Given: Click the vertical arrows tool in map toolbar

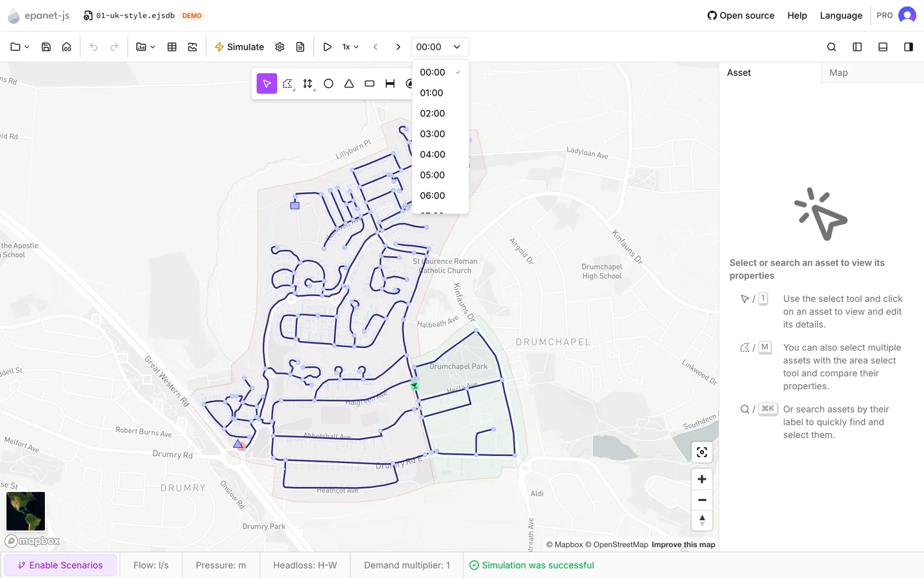Looking at the screenshot, I should (x=308, y=83).
